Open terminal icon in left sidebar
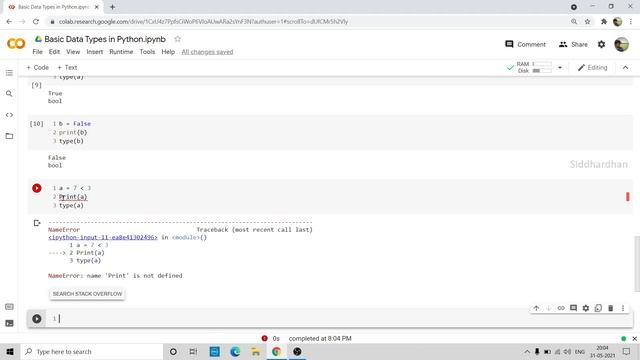This screenshot has width=640, height=360. pyautogui.click(x=9, y=323)
